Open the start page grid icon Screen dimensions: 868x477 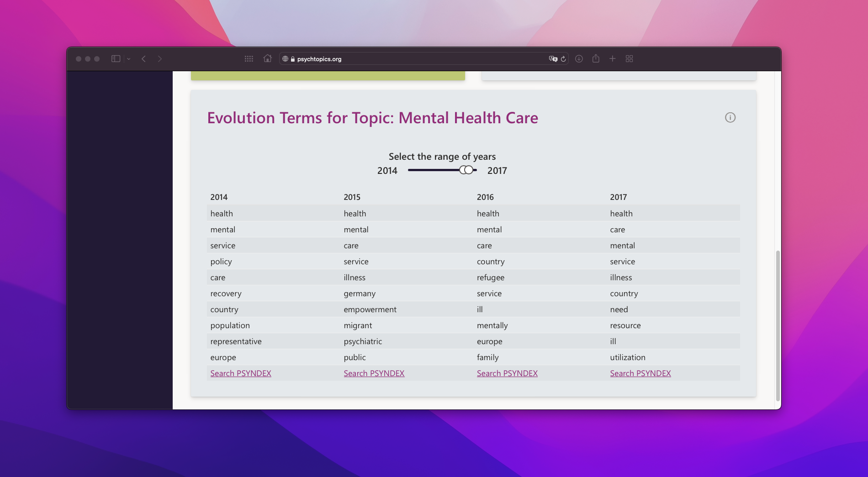pos(249,59)
